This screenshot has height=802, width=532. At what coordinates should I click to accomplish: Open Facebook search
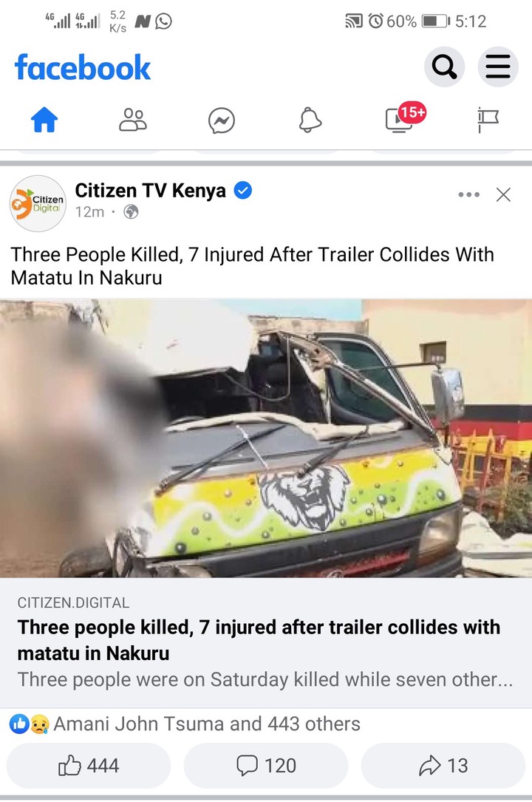(x=444, y=67)
